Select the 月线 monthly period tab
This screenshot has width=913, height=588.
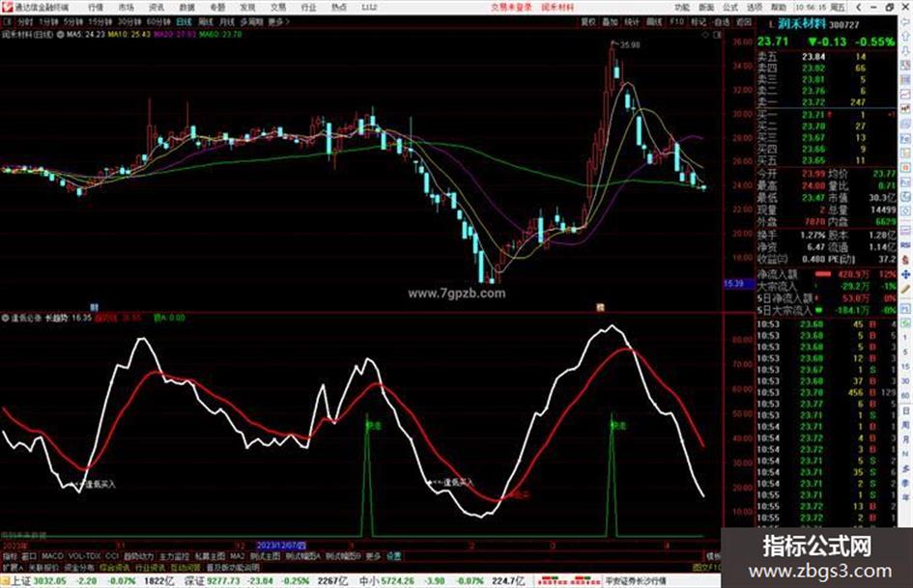(227, 21)
